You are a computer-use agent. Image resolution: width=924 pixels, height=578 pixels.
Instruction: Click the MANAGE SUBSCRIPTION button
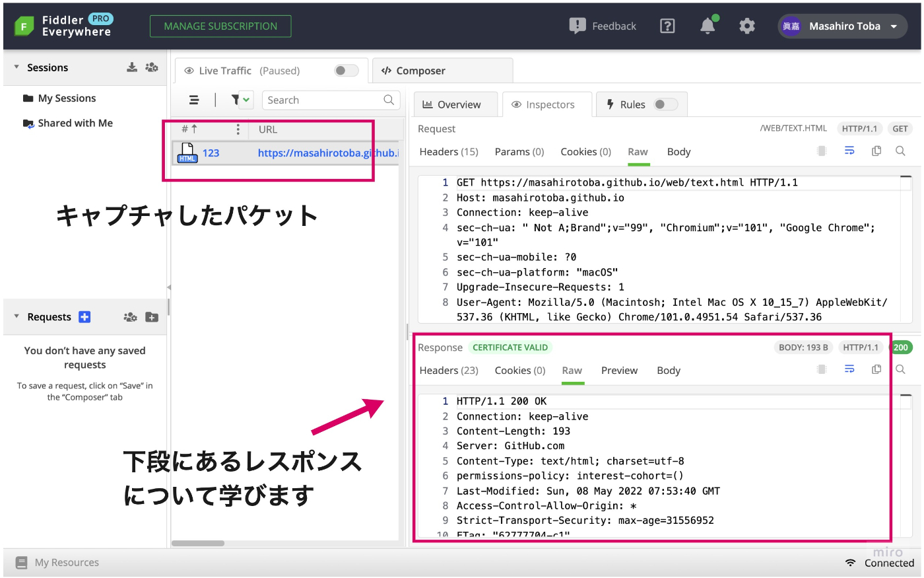coord(220,26)
